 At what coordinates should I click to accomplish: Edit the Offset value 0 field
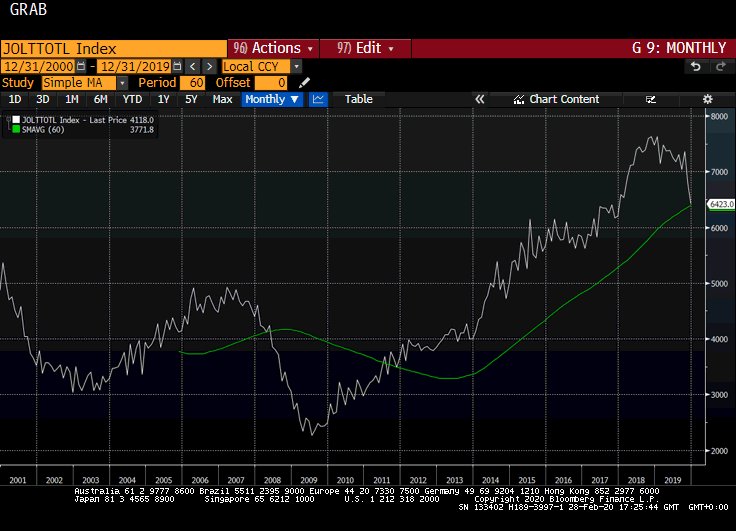tap(270, 83)
